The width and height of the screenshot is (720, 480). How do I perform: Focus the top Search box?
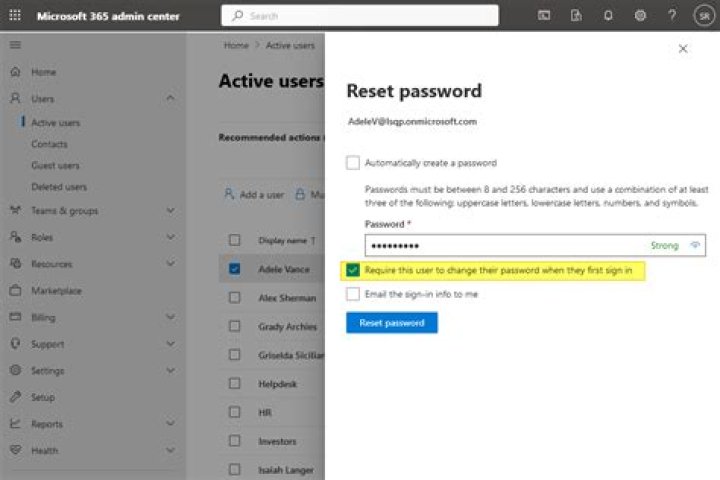tap(360, 16)
